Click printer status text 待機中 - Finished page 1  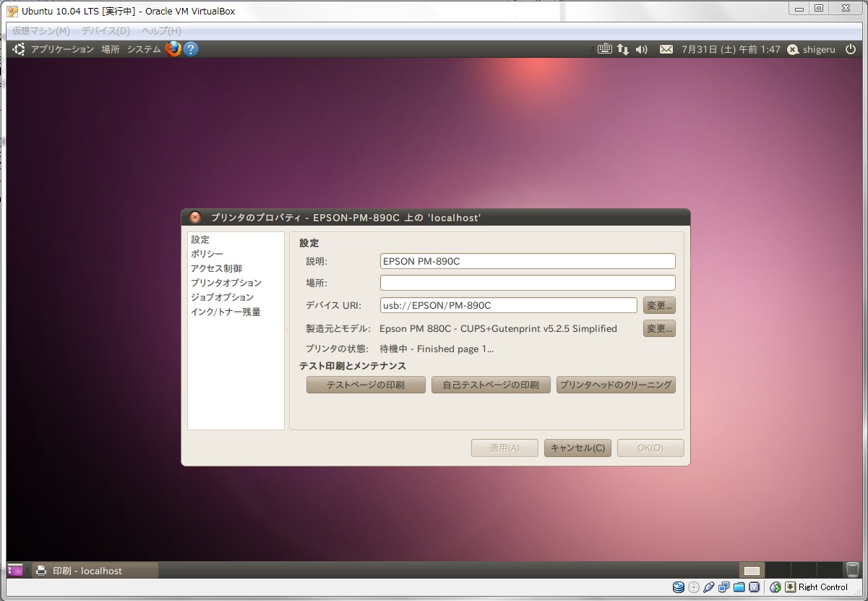click(437, 349)
